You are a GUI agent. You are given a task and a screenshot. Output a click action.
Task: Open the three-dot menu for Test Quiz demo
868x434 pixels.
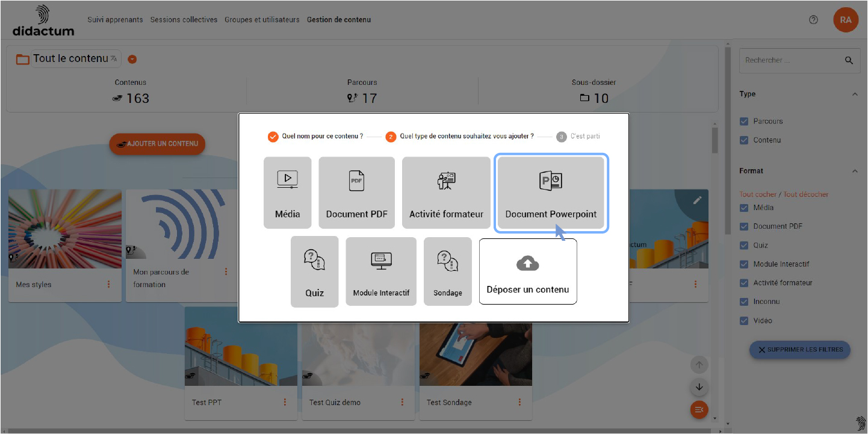403,402
